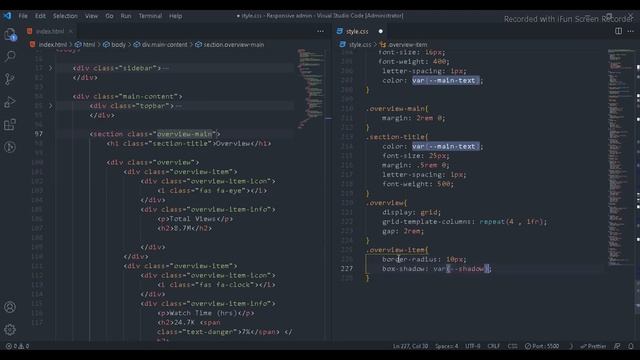The image size is (640, 360).
Task: Click the Ln 227, Col 30 indicator
Action: 410,346
